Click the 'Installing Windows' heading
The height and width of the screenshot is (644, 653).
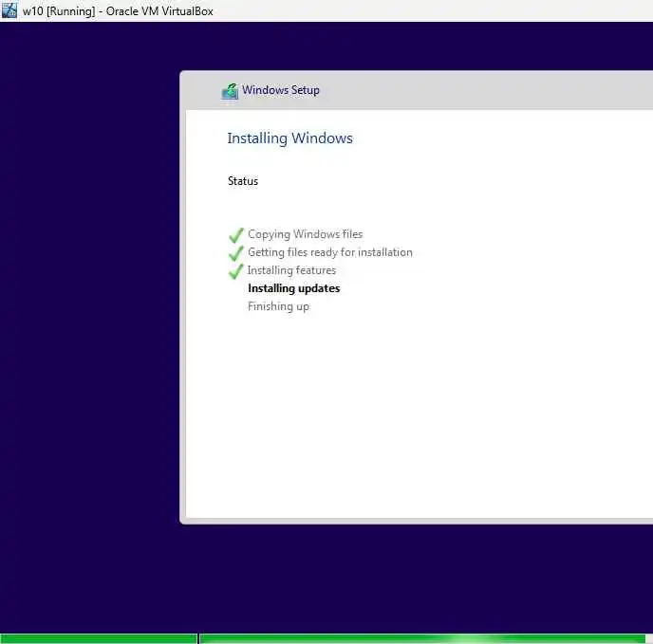click(x=290, y=138)
